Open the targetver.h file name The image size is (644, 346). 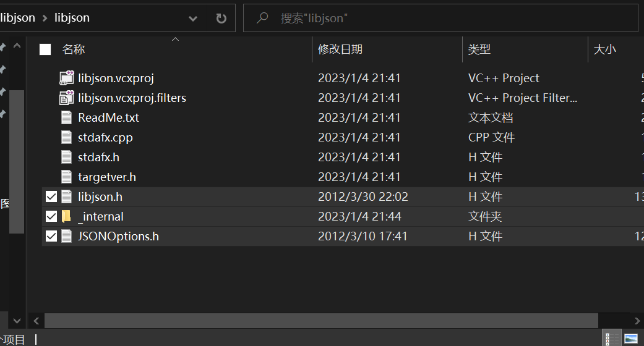[107, 177]
